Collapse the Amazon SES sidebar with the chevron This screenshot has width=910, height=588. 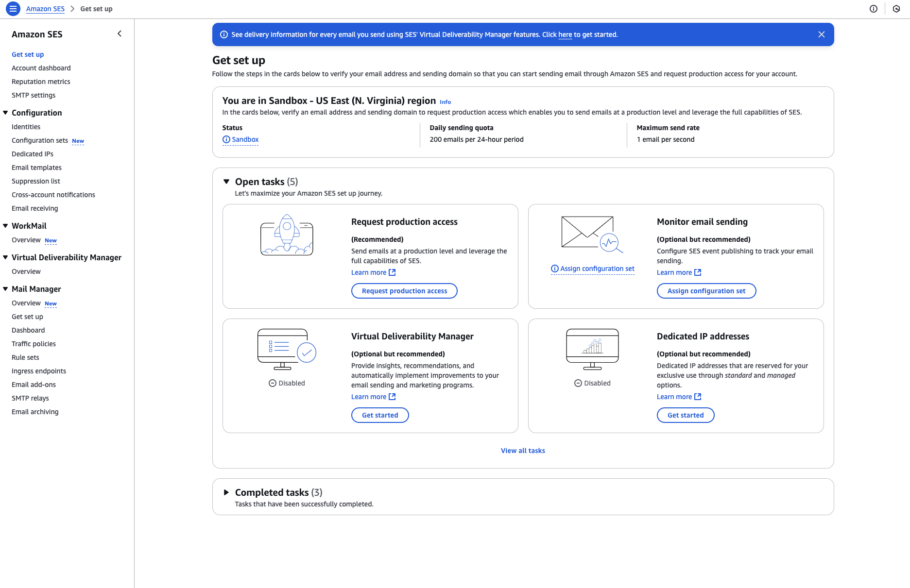point(120,34)
